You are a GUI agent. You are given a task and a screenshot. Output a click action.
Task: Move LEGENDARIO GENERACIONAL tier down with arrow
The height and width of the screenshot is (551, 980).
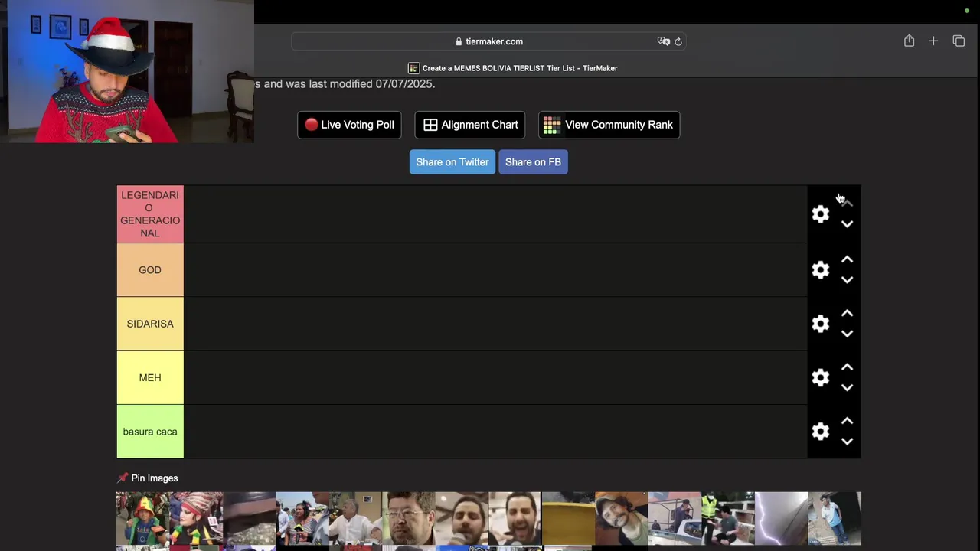click(847, 224)
